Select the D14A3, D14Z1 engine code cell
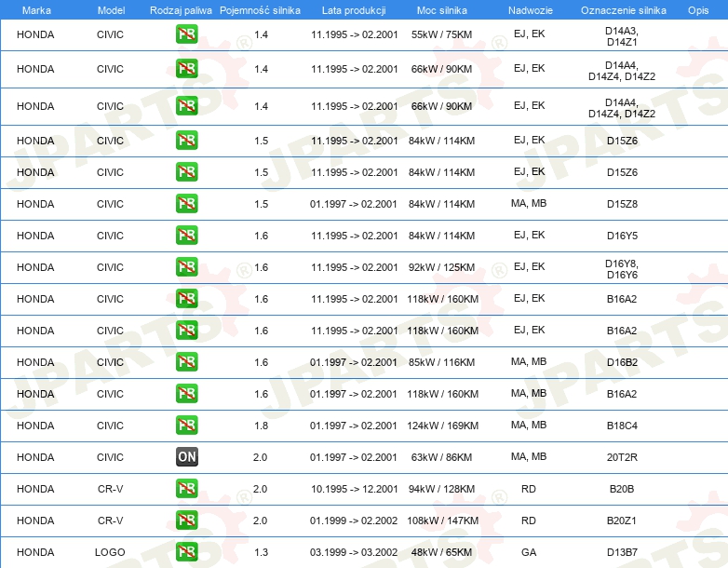 pos(622,36)
